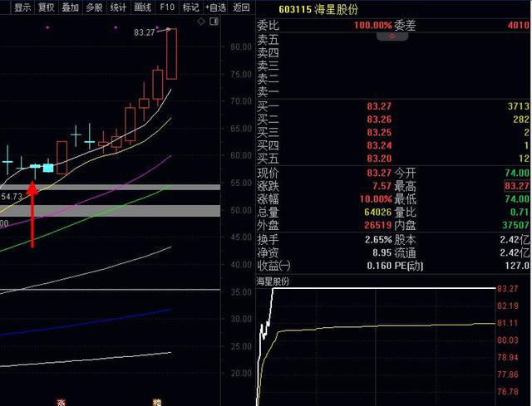
Task: Select the 买一 price 83.27
Action: 379,106
